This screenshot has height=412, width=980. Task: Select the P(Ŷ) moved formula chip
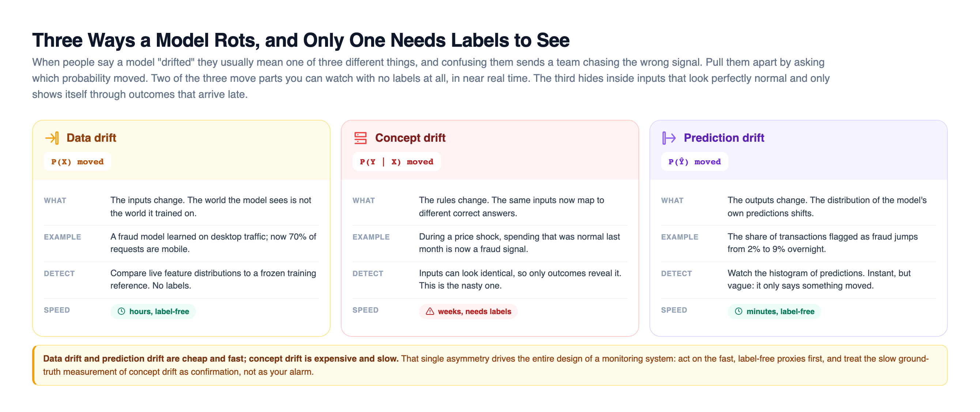[694, 161]
